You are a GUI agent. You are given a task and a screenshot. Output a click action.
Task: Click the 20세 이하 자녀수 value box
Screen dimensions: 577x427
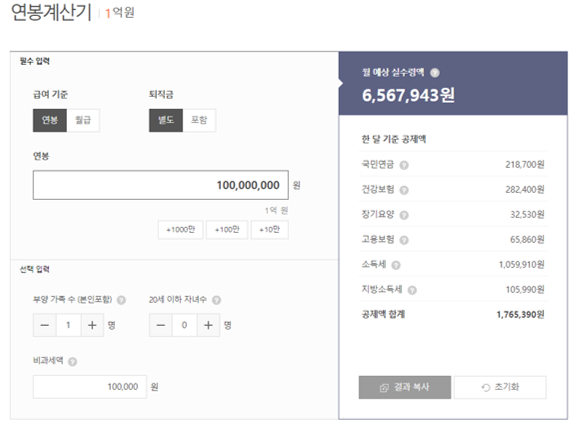[184, 325]
